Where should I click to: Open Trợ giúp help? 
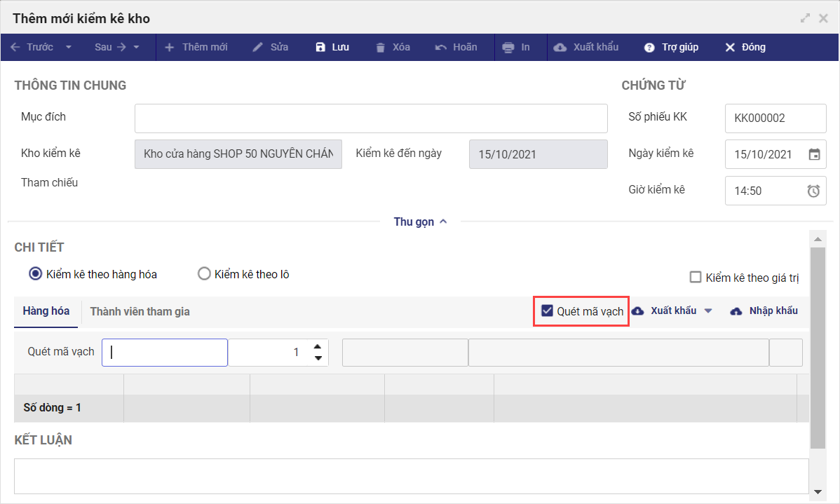(x=671, y=47)
